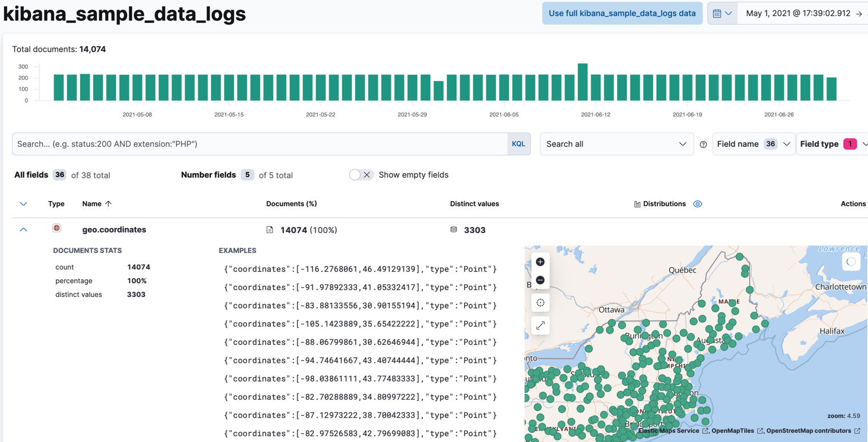
Task: Click the KQL syntax toggle in search bar
Action: (x=518, y=143)
